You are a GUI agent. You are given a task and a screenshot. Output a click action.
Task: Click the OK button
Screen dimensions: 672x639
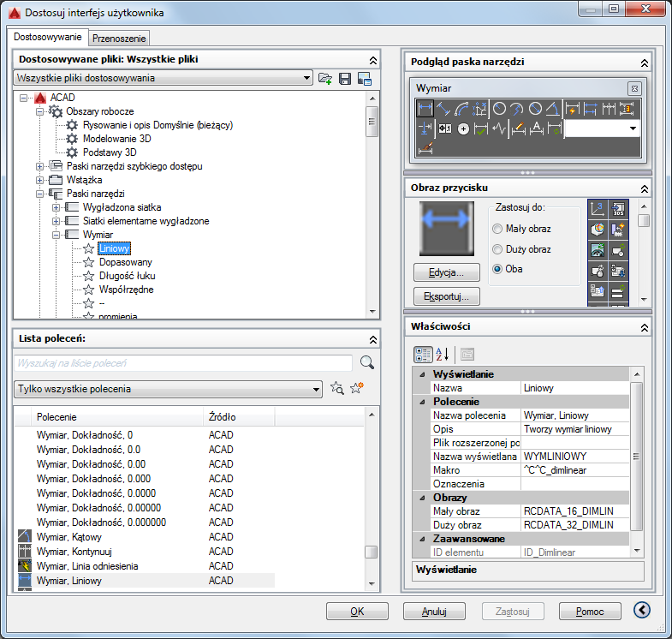point(357,611)
